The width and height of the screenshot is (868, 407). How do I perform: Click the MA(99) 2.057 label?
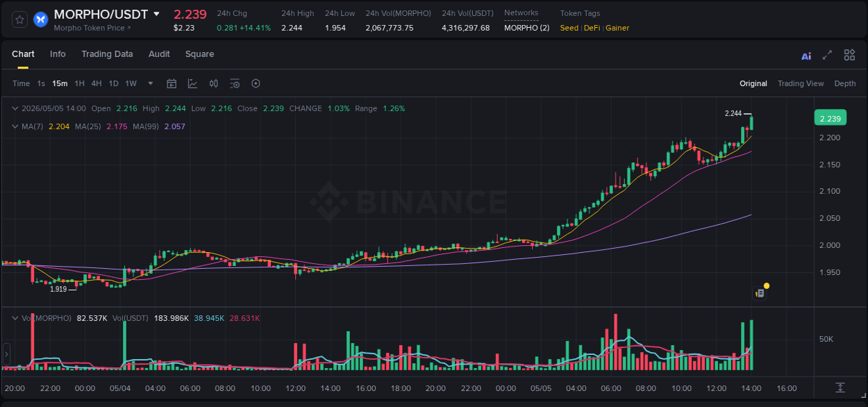(x=159, y=126)
